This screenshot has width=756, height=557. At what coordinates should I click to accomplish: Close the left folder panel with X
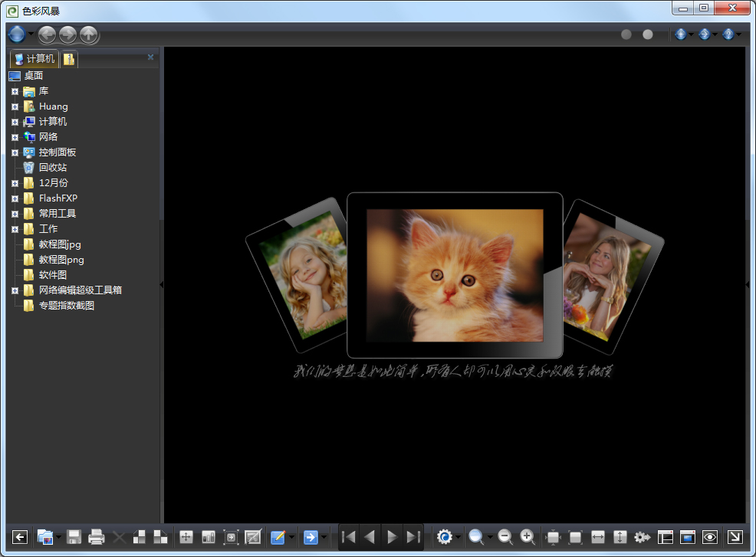pyautogui.click(x=150, y=57)
